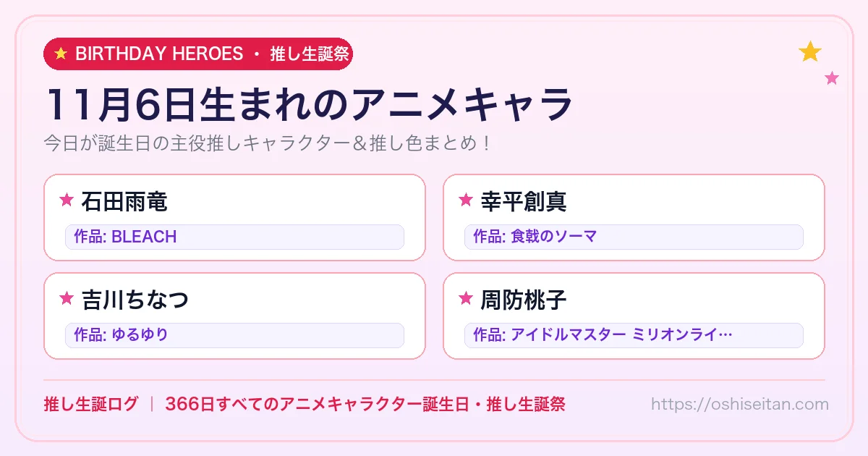
Task: Click the 作品: BLEACH tag
Action: pyautogui.click(x=234, y=237)
